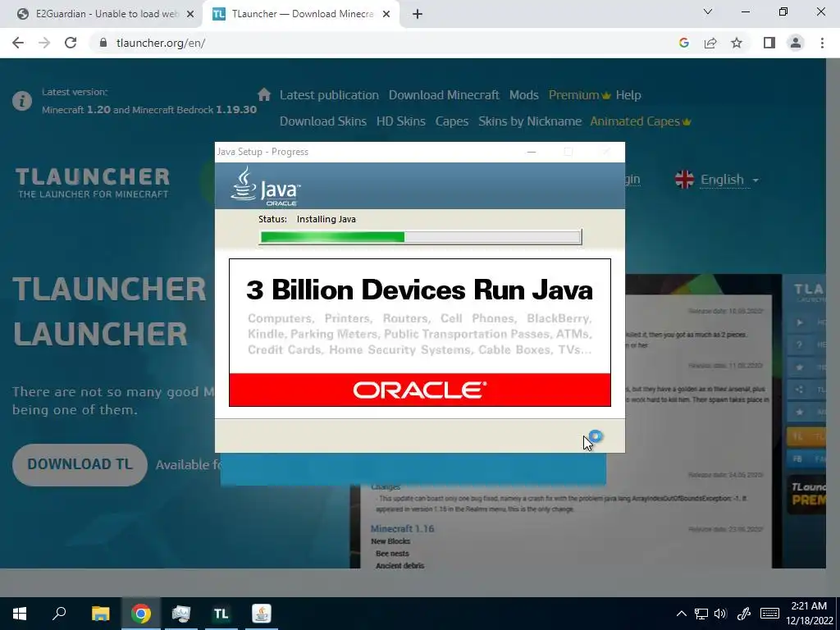This screenshot has width=840, height=630.
Task: Open the Download Minecraft menu link
Action: (444, 95)
